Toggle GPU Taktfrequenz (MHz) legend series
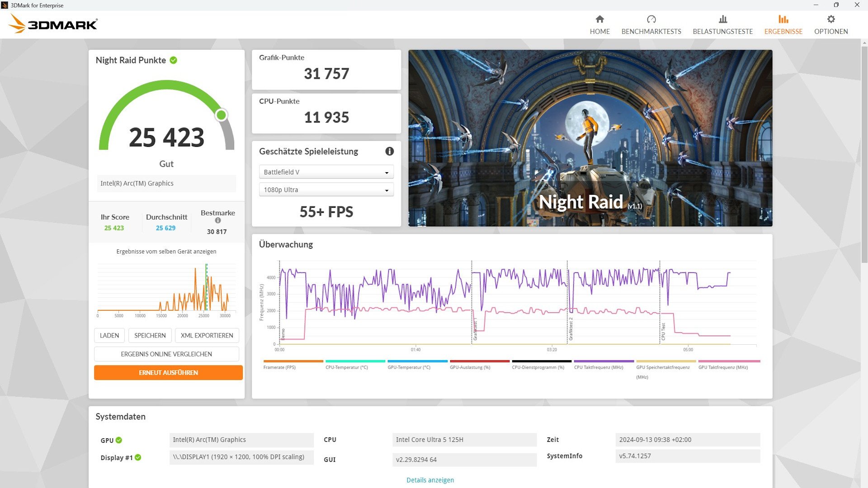 pos(722,367)
